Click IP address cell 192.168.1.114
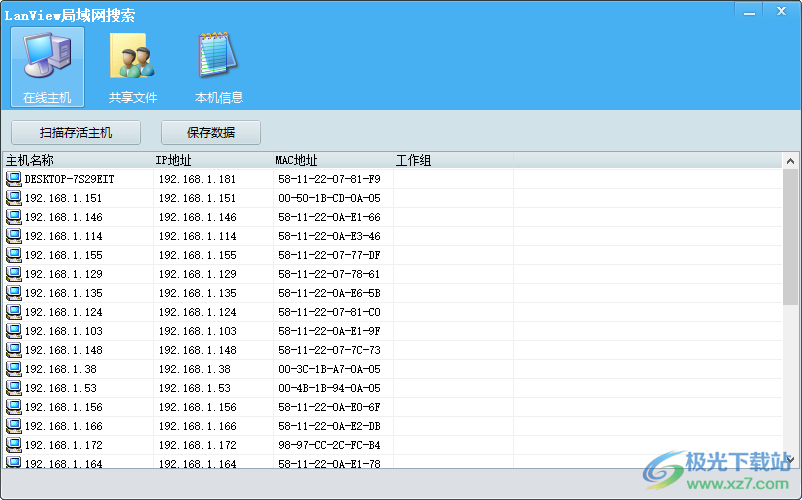 click(197, 236)
